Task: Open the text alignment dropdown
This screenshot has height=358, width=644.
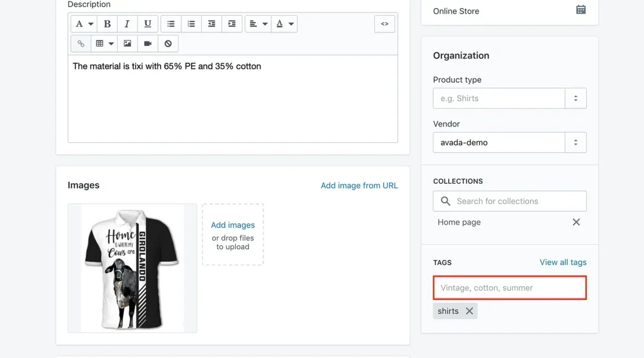Action: tap(258, 24)
